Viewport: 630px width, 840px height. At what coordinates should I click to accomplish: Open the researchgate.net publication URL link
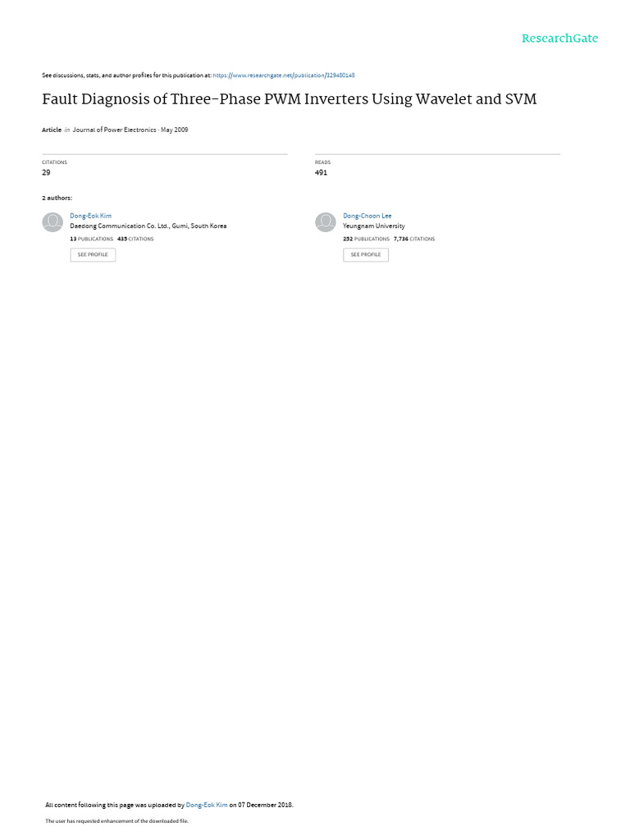(283, 75)
